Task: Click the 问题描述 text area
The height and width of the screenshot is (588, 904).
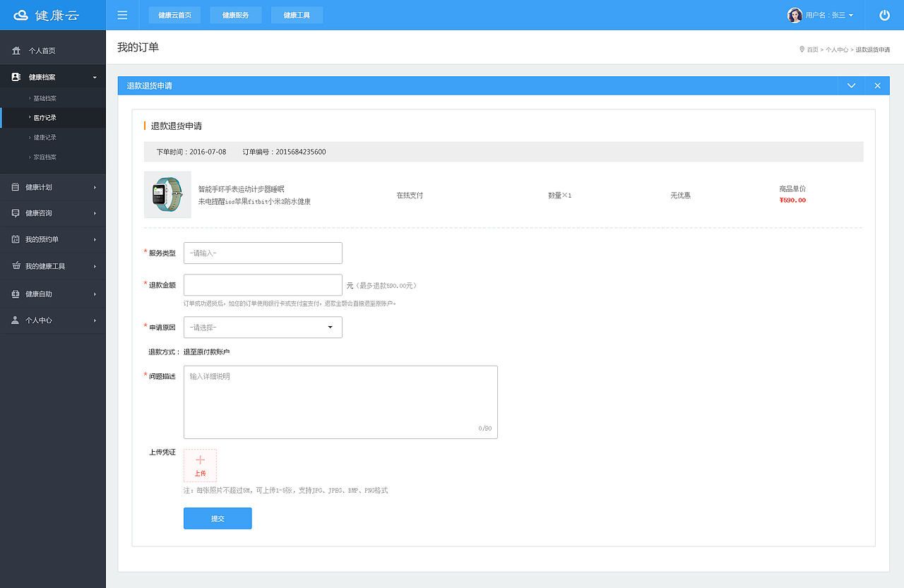Action: (x=340, y=402)
